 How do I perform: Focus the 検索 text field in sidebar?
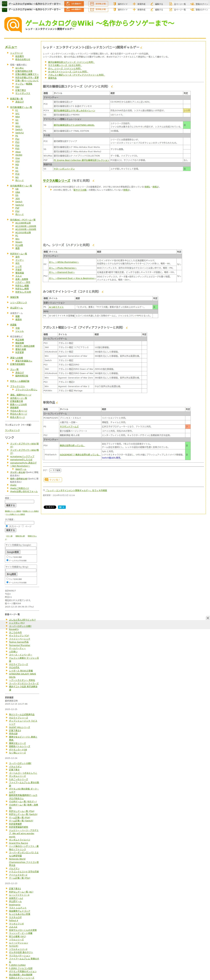coord(19,501)
